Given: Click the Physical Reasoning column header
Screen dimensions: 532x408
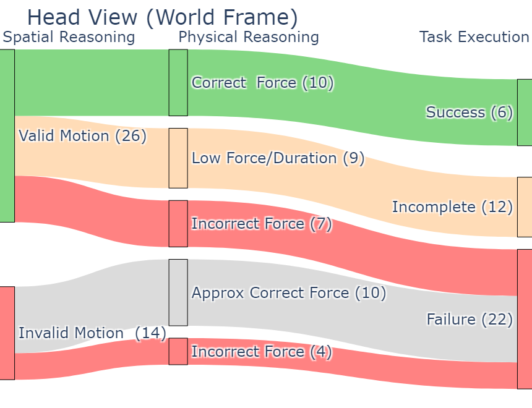Looking at the screenshot, I should click(x=249, y=37).
